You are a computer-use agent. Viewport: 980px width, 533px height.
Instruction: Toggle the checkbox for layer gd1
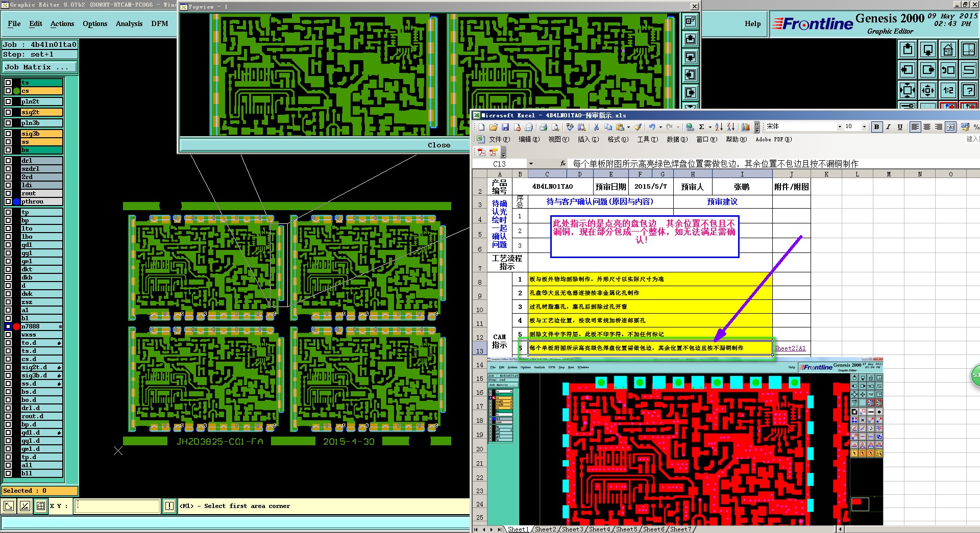[8, 245]
